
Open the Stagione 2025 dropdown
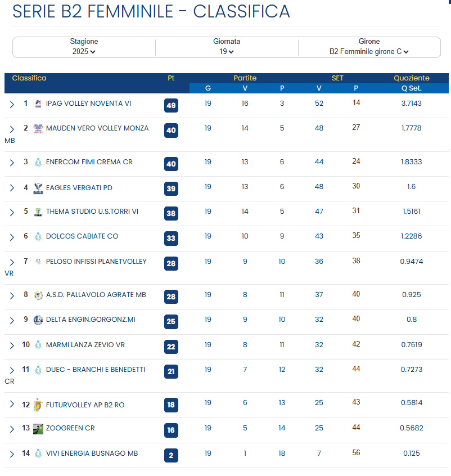84,52
